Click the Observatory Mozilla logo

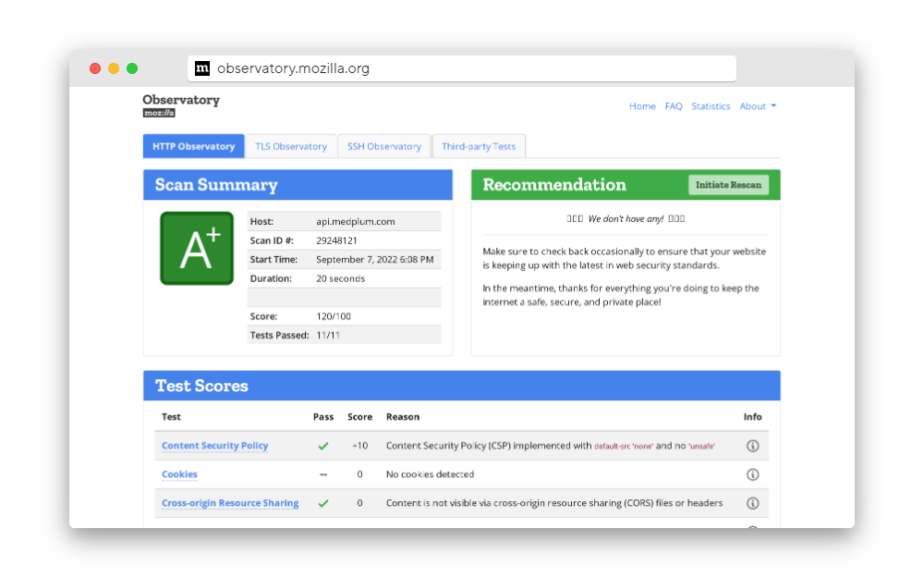coord(181,105)
